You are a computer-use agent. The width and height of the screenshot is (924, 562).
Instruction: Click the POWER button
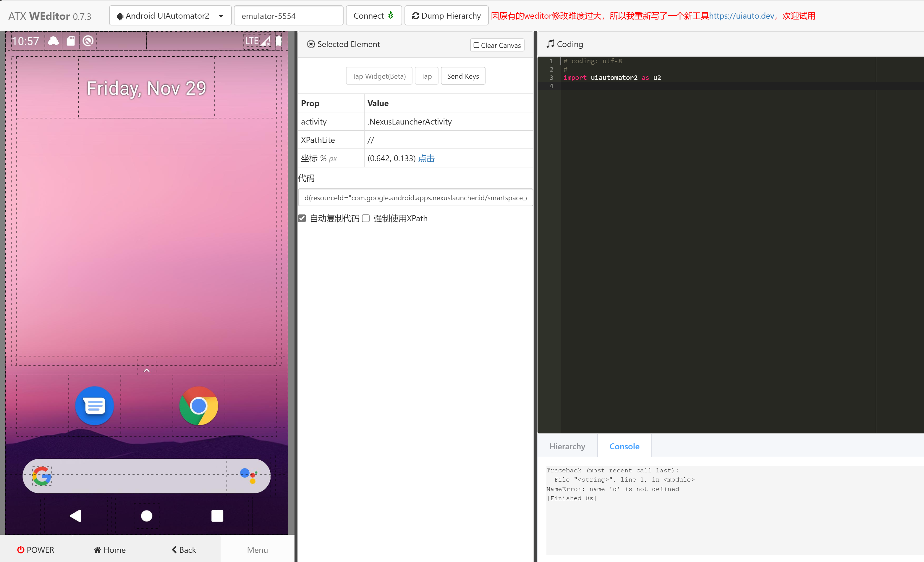[x=35, y=550]
